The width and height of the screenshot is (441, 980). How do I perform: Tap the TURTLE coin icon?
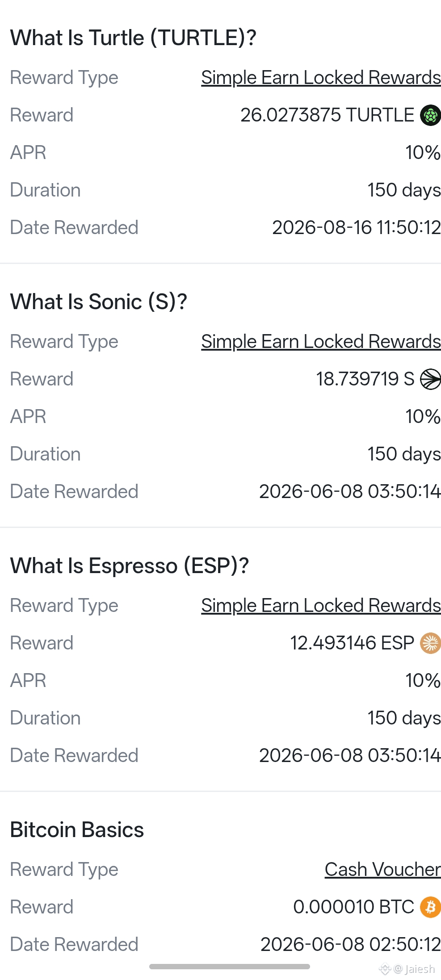click(430, 115)
